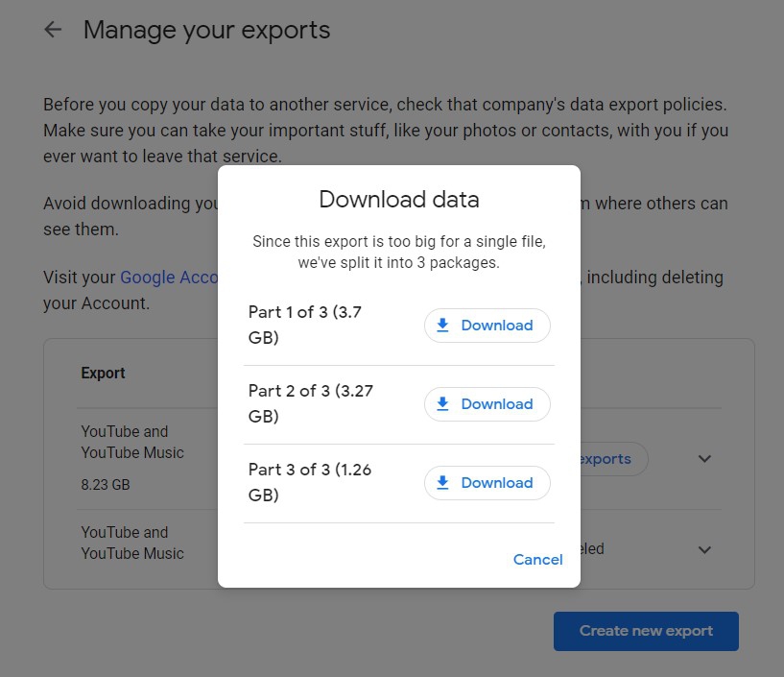Click the 8.23 GB export size text
784x677 pixels.
(106, 485)
